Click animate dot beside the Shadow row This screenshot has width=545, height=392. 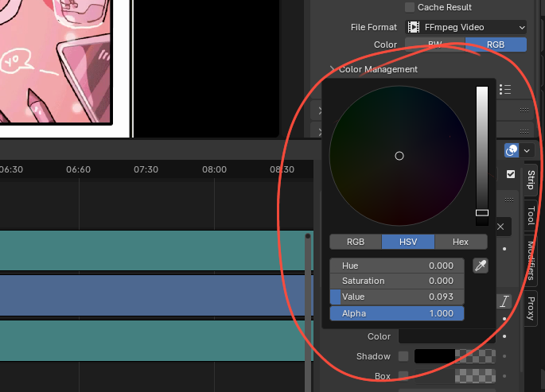tap(504, 356)
